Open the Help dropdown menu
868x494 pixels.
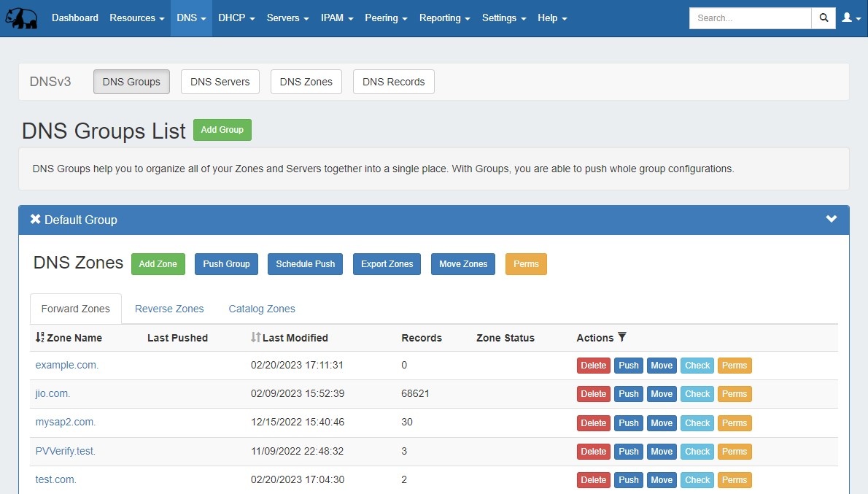coord(552,18)
